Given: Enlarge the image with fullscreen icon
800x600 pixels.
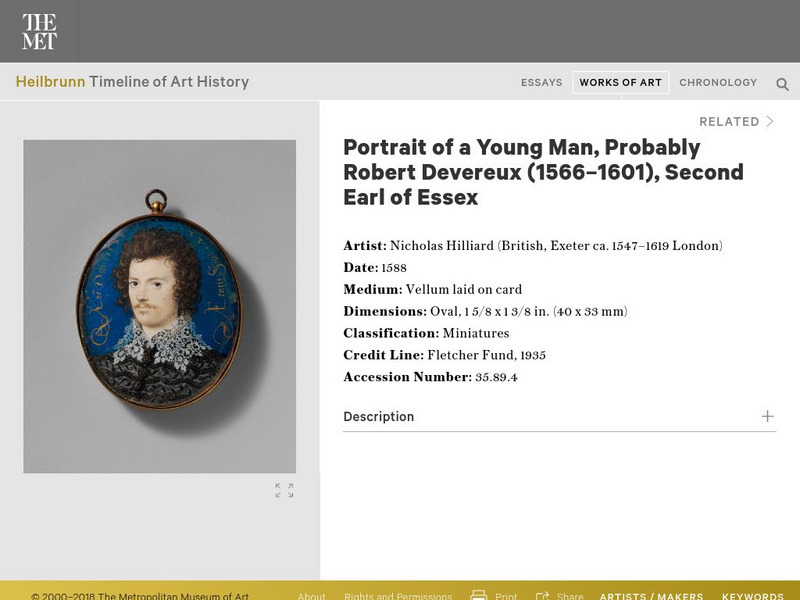Looking at the screenshot, I should [285, 490].
